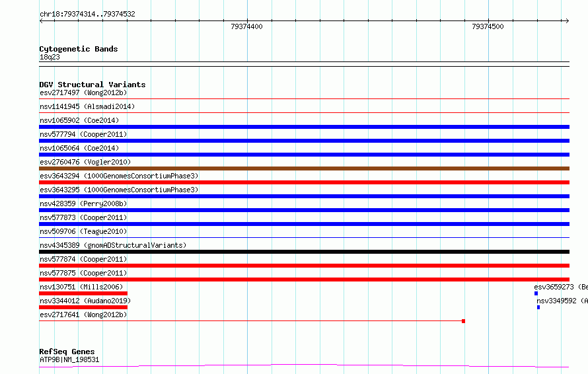Select the blue bar under esv3643295

(304, 196)
